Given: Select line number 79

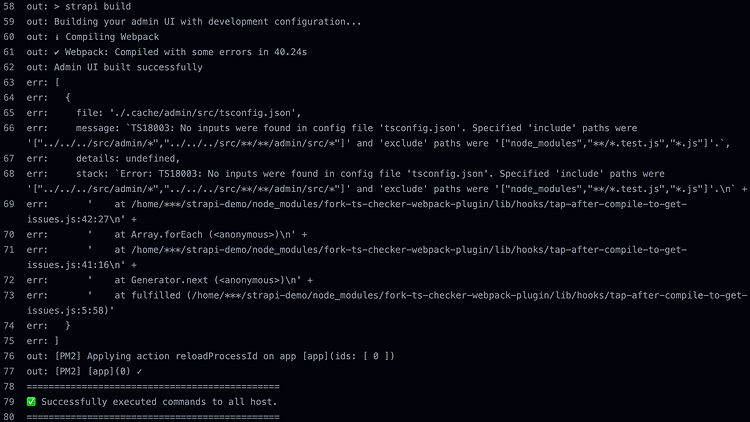Looking at the screenshot, I should [x=9, y=402].
